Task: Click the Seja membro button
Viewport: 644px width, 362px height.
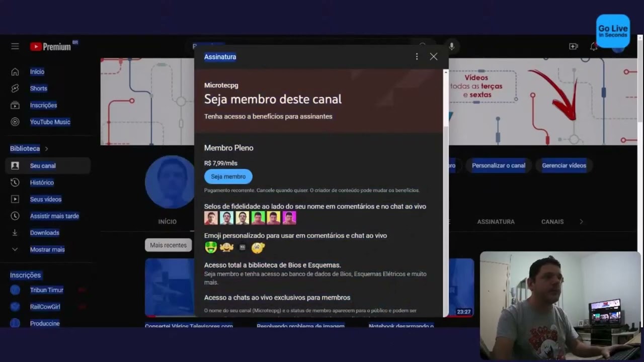Action: tap(228, 176)
